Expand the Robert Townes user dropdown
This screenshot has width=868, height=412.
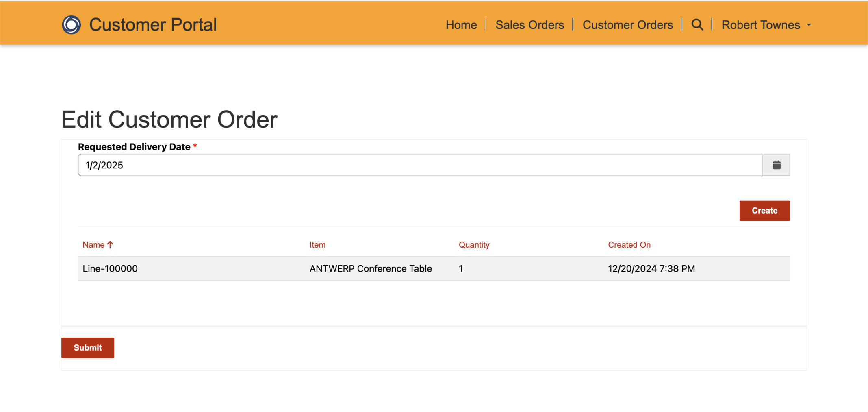(766, 25)
